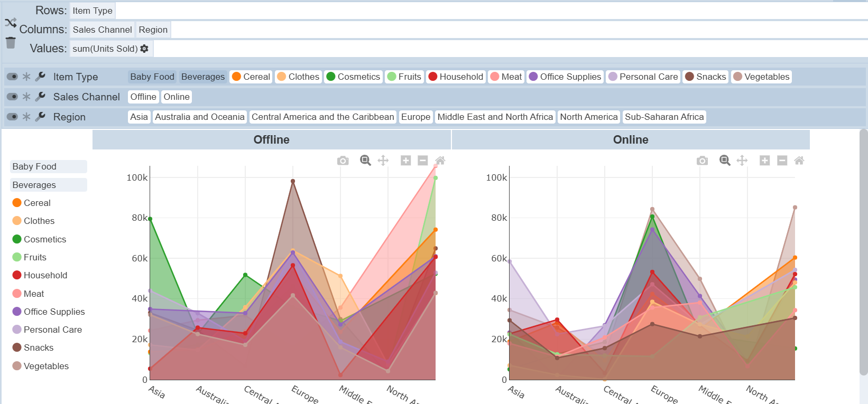The height and width of the screenshot is (404, 868).
Task: Click the Online chart column header
Action: [630, 140]
